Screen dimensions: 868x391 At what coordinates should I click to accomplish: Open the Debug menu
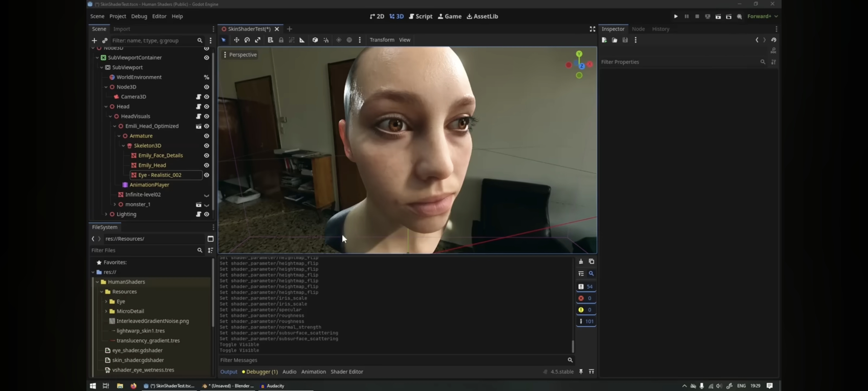tap(139, 16)
